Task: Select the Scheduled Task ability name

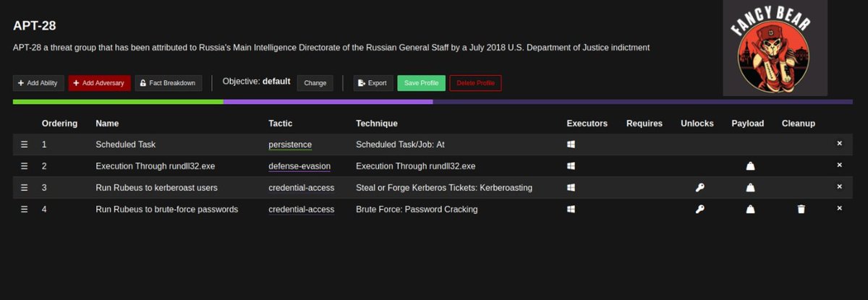Action: coord(125,145)
